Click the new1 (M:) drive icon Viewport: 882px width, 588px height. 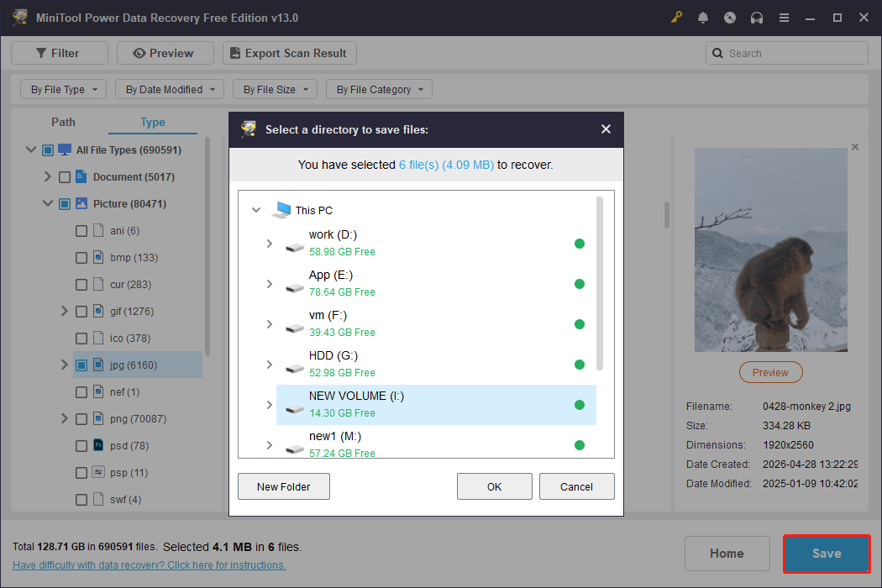pos(294,449)
